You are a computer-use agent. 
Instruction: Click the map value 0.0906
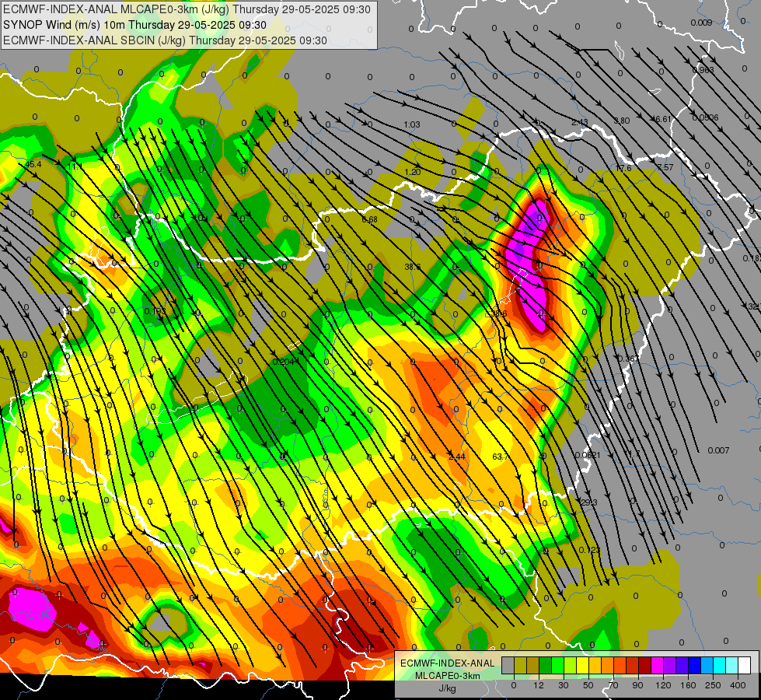pyautogui.click(x=705, y=117)
